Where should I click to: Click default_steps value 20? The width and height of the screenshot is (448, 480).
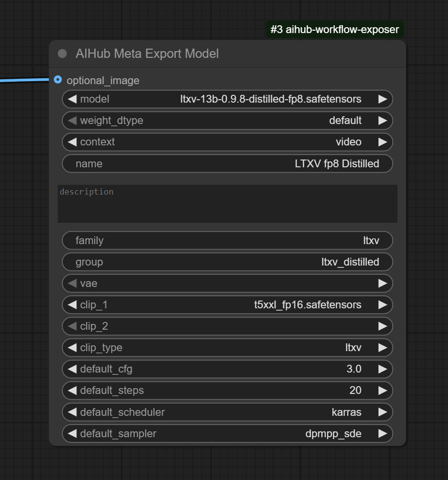click(355, 391)
